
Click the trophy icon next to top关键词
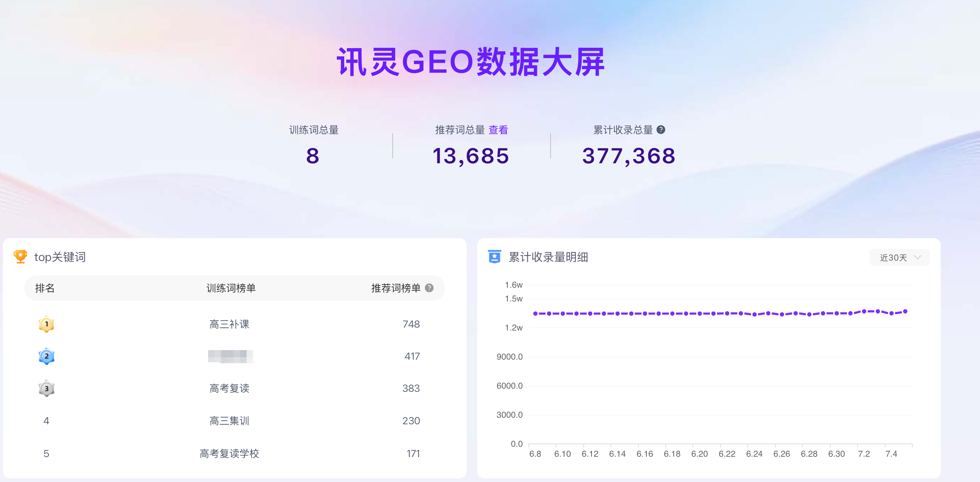(x=21, y=257)
